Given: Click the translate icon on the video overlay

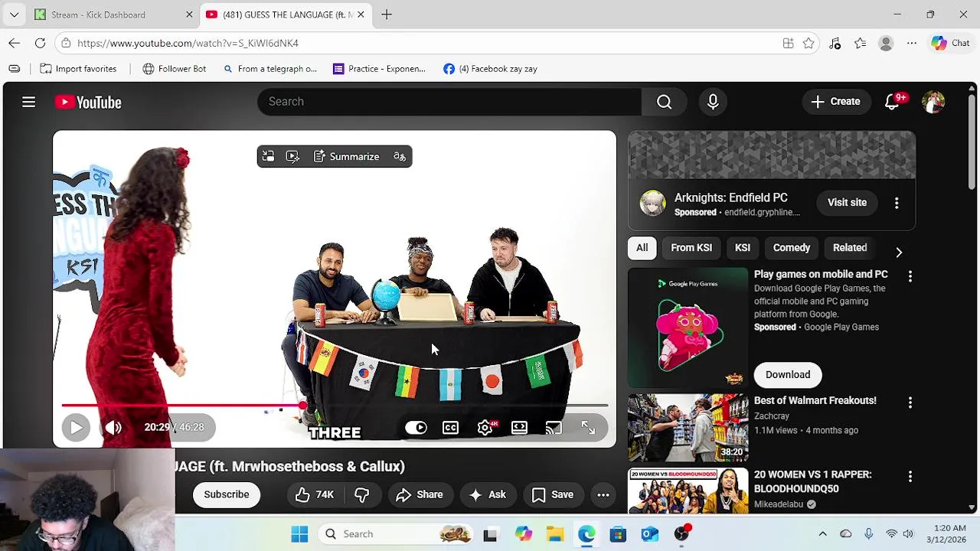Looking at the screenshot, I should coord(400,156).
